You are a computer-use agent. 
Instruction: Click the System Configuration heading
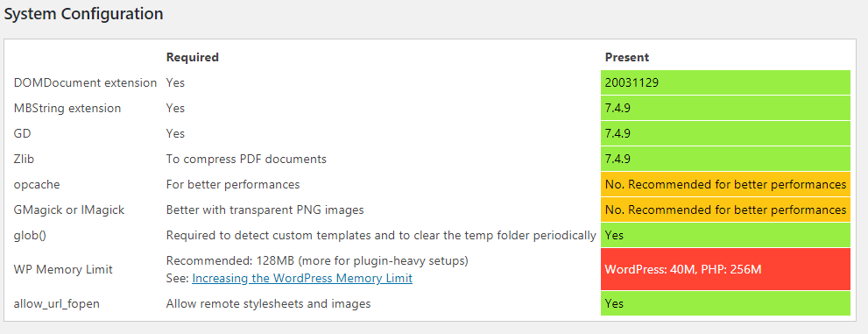coord(83,14)
